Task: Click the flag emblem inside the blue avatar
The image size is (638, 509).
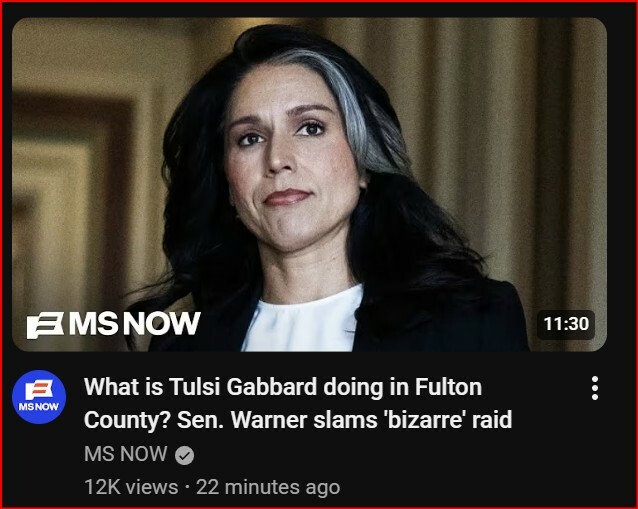Action: (39, 389)
